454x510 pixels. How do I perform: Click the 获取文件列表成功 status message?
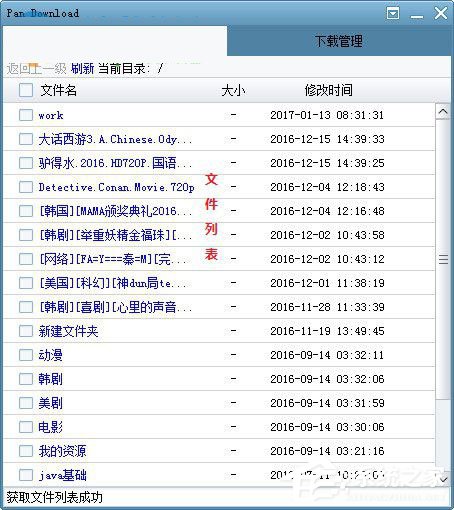coord(54,497)
